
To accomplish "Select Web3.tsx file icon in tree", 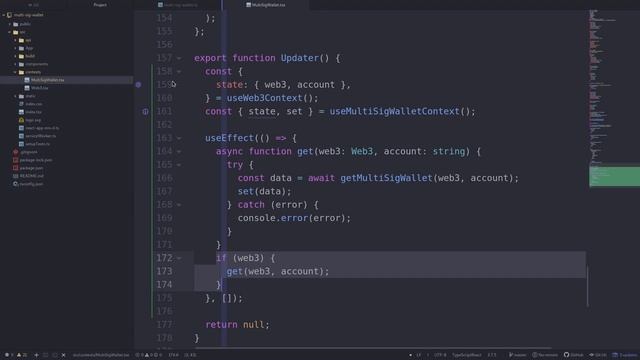I will tap(27, 88).
